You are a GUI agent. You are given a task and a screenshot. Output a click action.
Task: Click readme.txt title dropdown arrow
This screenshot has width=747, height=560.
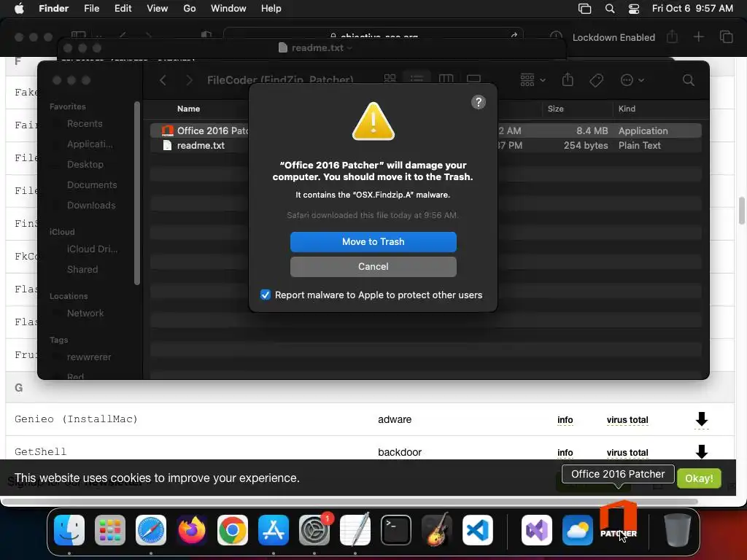349,48
